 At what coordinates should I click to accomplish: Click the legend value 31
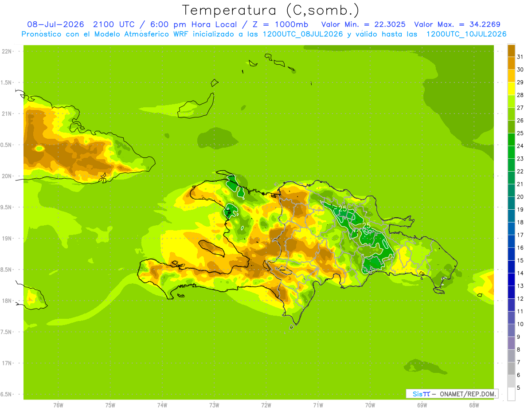click(520, 57)
